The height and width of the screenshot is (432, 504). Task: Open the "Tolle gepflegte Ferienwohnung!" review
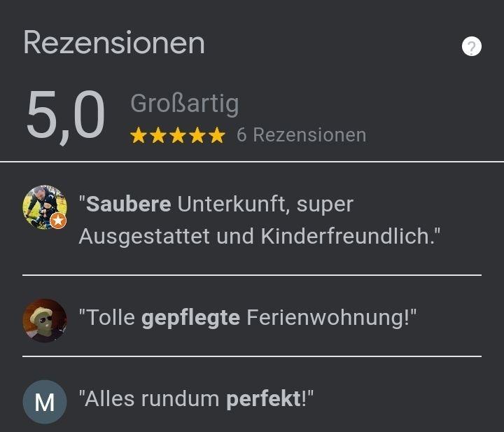click(247, 318)
